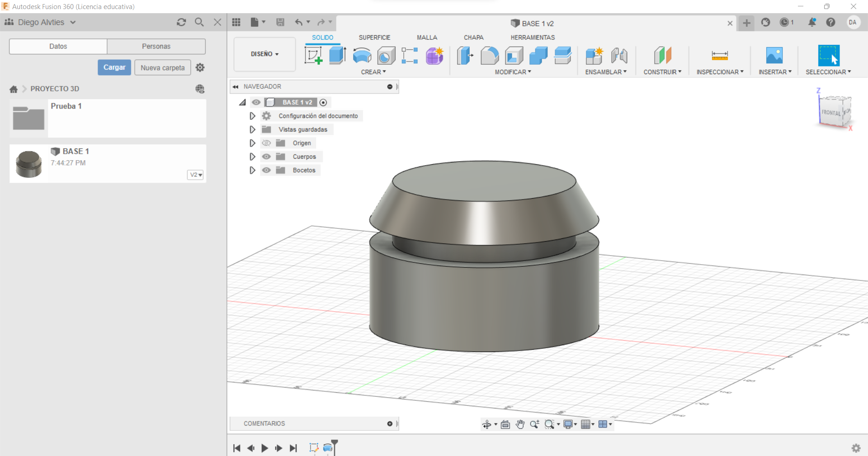Open the V2 version dropdown

[x=195, y=175]
